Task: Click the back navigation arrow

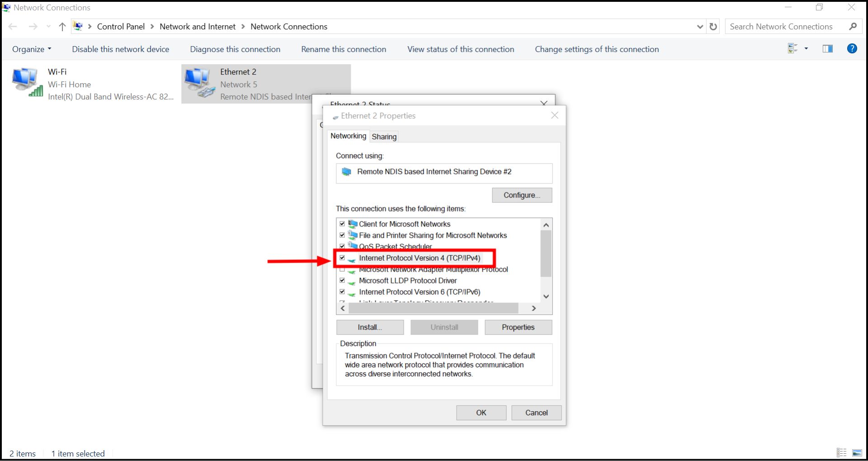Action: [13, 27]
